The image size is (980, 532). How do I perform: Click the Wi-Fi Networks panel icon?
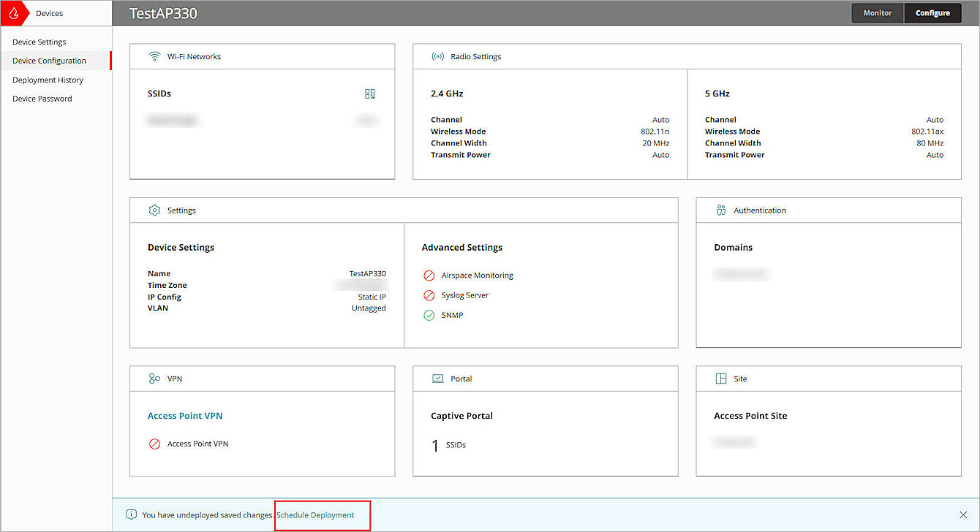(155, 56)
